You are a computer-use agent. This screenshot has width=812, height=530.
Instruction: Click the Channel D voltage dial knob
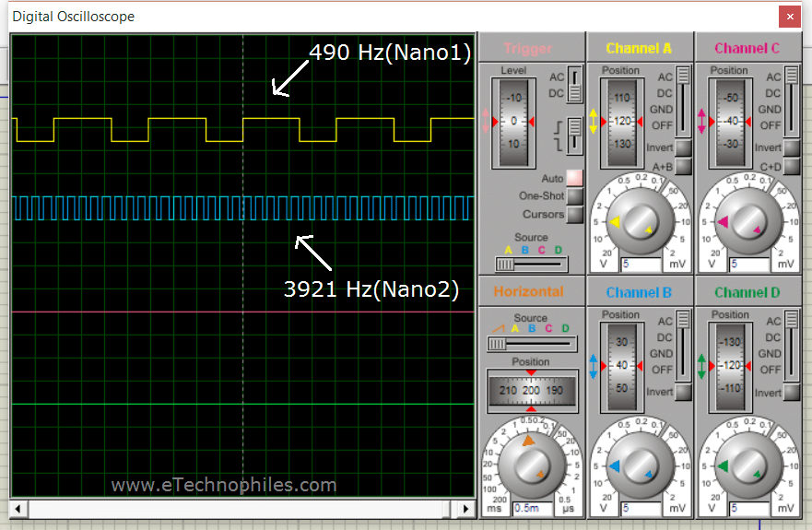[x=748, y=466]
